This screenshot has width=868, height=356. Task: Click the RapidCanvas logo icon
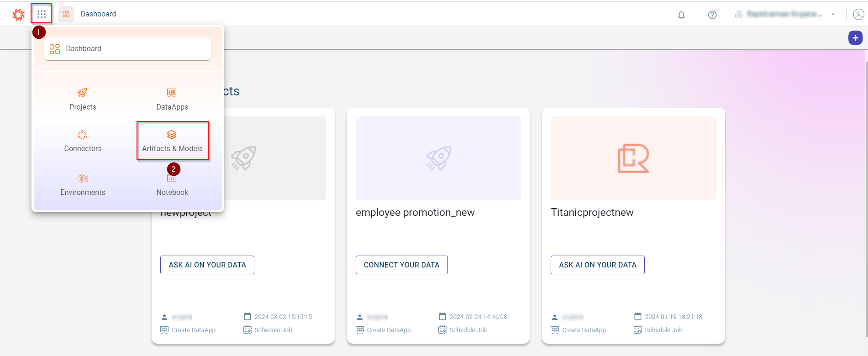point(18,15)
